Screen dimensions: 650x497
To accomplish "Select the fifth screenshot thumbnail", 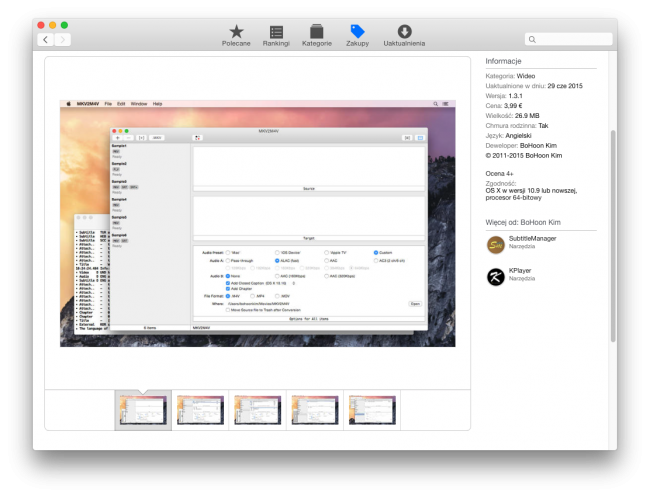I will pos(372,410).
